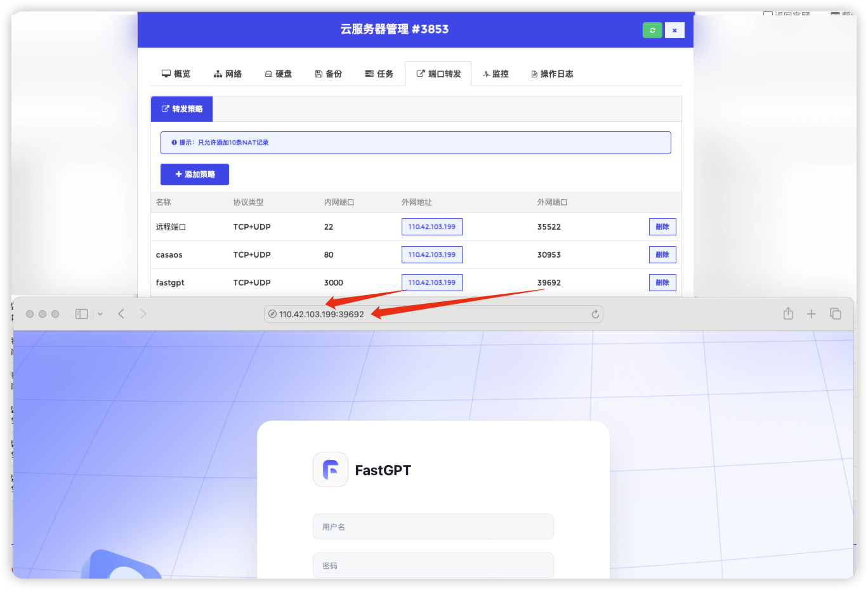Click internal port 3000 of fastgpt
The image size is (868, 590).
334,282
